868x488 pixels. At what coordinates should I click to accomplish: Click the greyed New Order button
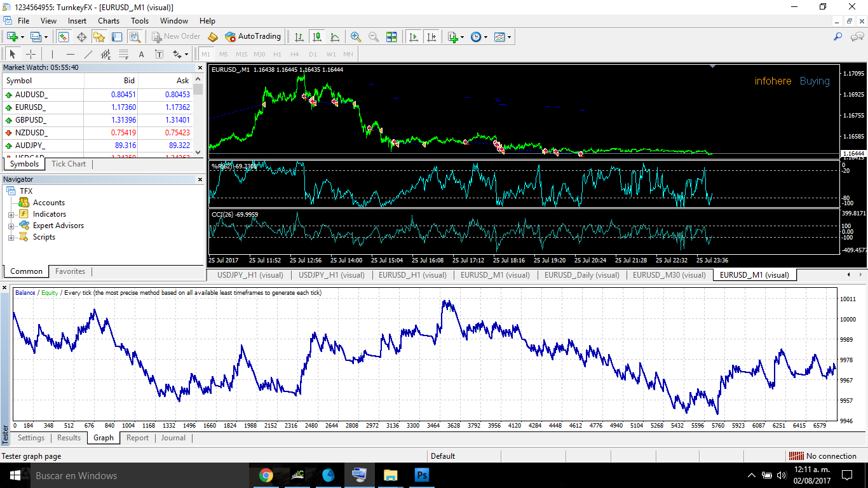[x=176, y=37]
